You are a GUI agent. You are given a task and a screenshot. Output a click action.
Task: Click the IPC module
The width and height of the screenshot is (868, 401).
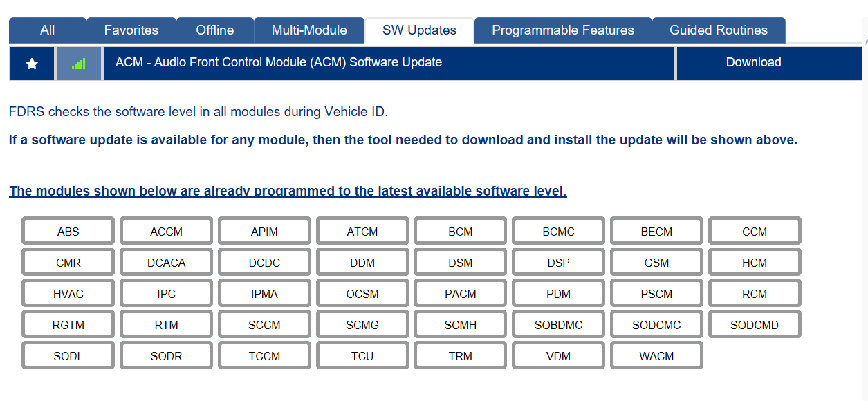click(166, 293)
